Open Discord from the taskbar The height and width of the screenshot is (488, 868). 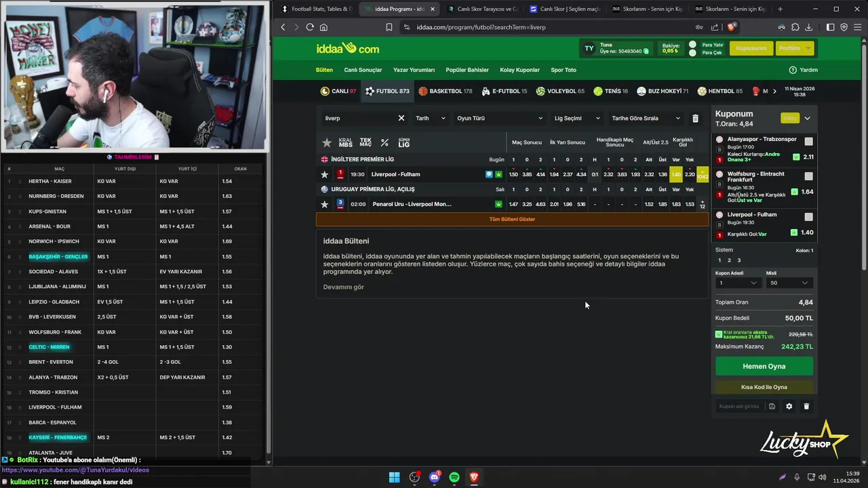tap(435, 477)
